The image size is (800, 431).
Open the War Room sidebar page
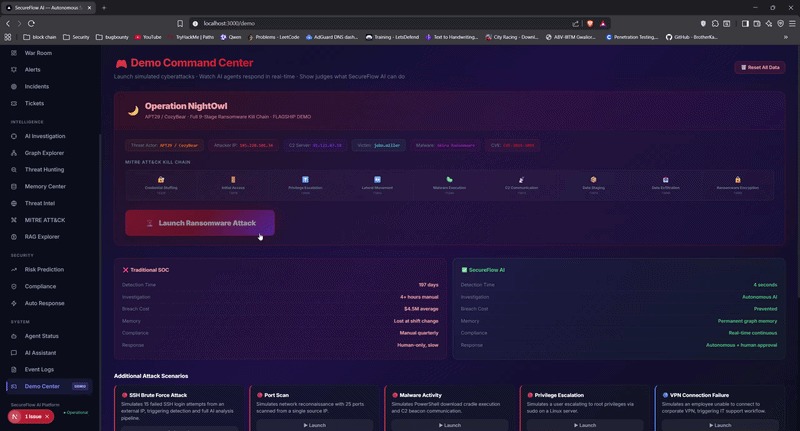[x=38, y=53]
